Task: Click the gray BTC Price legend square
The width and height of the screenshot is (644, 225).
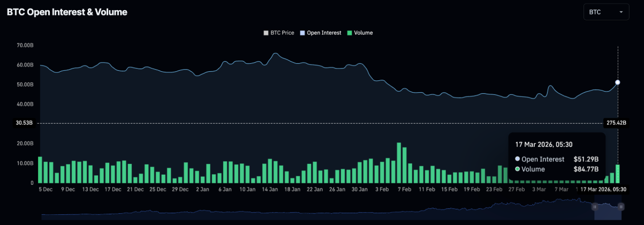Action: pyautogui.click(x=266, y=33)
